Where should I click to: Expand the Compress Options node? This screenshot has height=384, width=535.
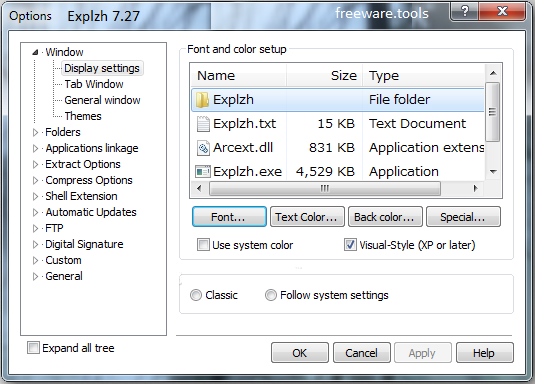35,180
